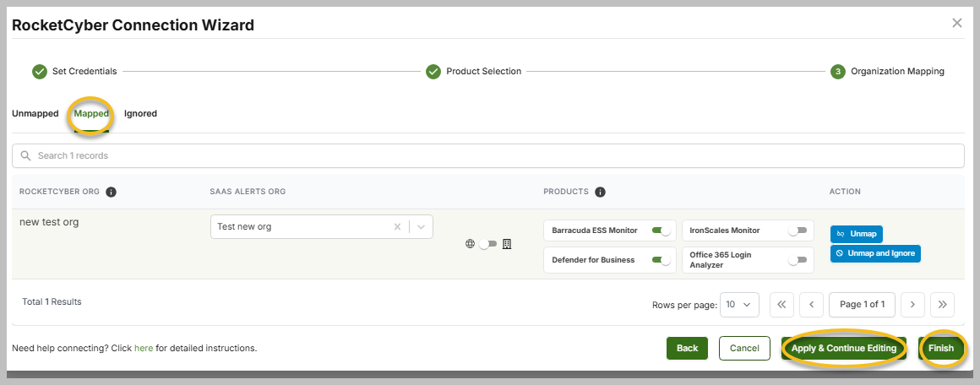The width and height of the screenshot is (980, 385).
Task: Go to the first page
Action: pos(781,305)
